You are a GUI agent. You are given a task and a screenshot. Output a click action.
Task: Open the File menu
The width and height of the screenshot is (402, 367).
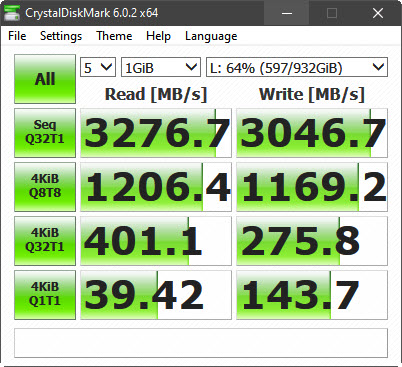(17, 36)
